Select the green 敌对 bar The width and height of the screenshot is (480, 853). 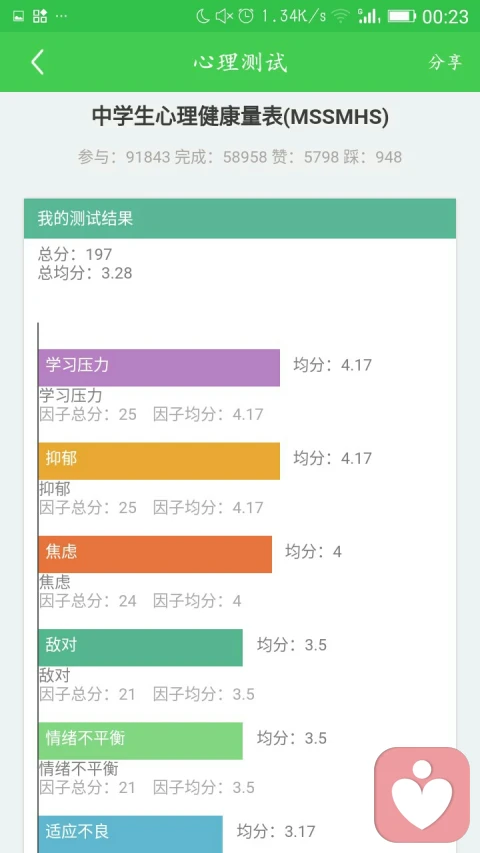[x=140, y=647]
